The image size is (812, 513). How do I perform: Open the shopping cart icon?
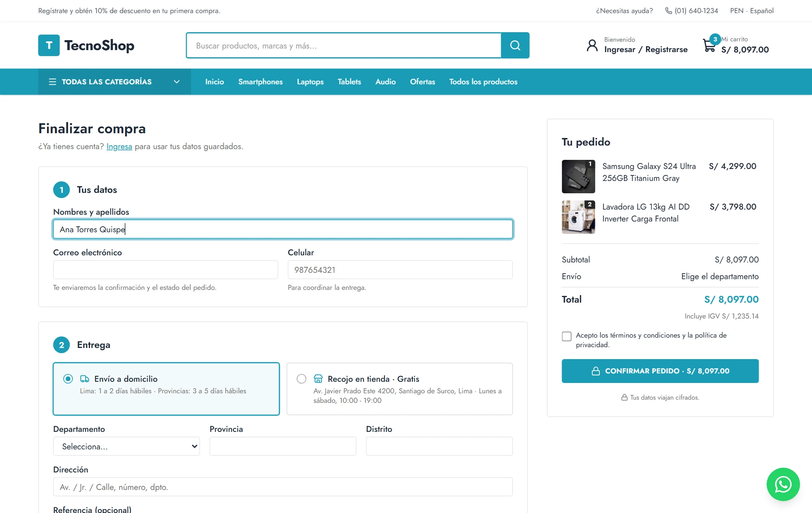tap(709, 46)
